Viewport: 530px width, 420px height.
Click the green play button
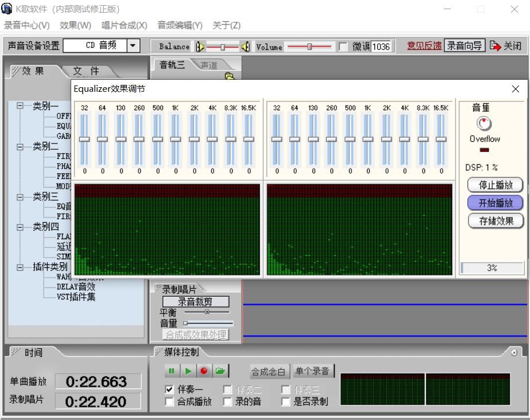(x=188, y=371)
